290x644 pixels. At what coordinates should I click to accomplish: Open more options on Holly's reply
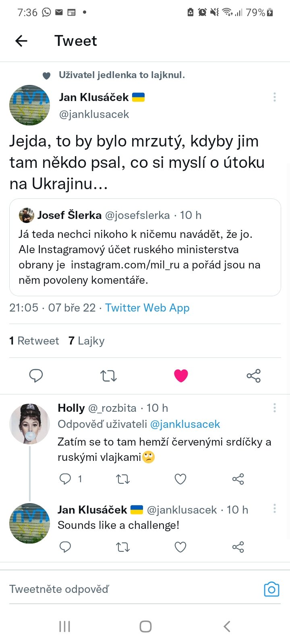click(x=274, y=408)
